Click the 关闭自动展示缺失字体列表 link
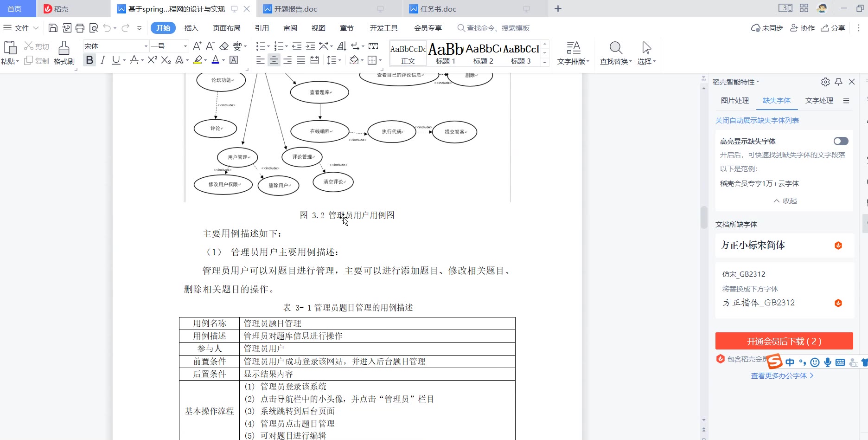The height and width of the screenshot is (440, 868). 757,121
